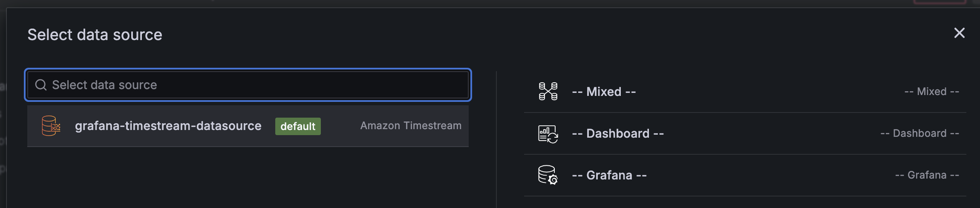This screenshot has height=208, width=980.
Task: Close the Select data source dialog
Action: [959, 33]
